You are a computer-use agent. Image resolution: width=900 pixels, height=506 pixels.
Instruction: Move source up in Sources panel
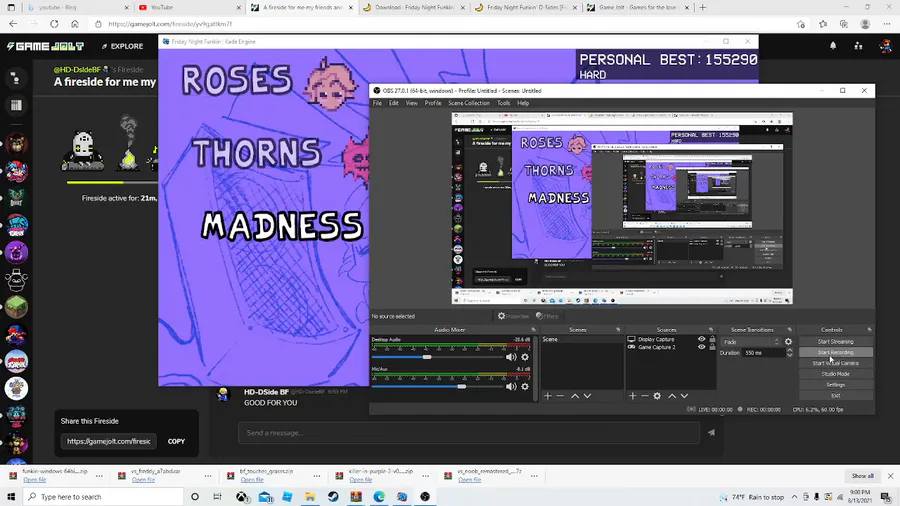[672, 396]
